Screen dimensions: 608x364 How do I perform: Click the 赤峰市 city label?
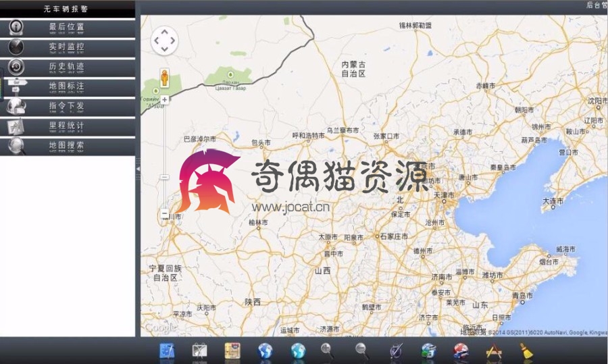click(486, 86)
